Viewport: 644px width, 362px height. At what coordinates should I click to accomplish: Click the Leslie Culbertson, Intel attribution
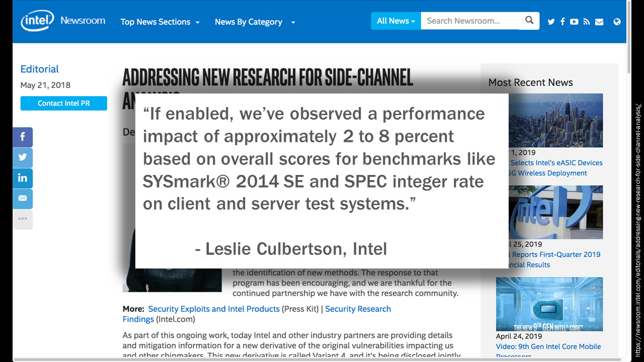291,248
